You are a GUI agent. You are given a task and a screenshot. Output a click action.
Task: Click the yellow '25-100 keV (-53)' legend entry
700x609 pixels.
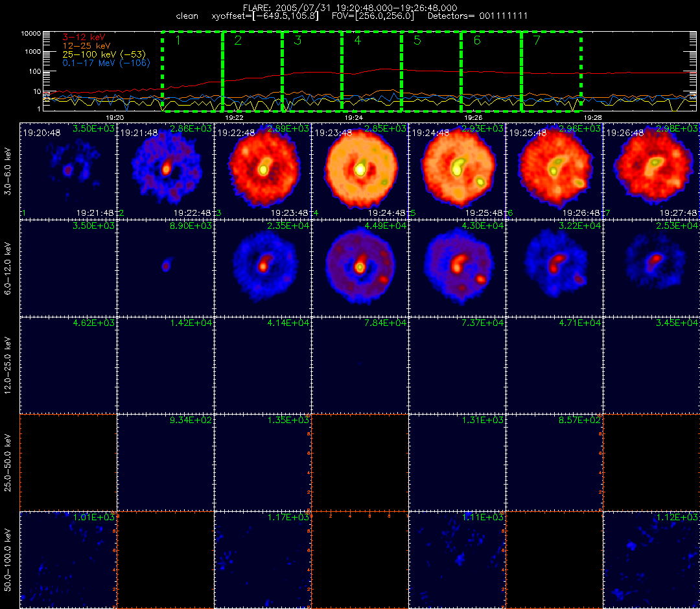[x=104, y=54]
